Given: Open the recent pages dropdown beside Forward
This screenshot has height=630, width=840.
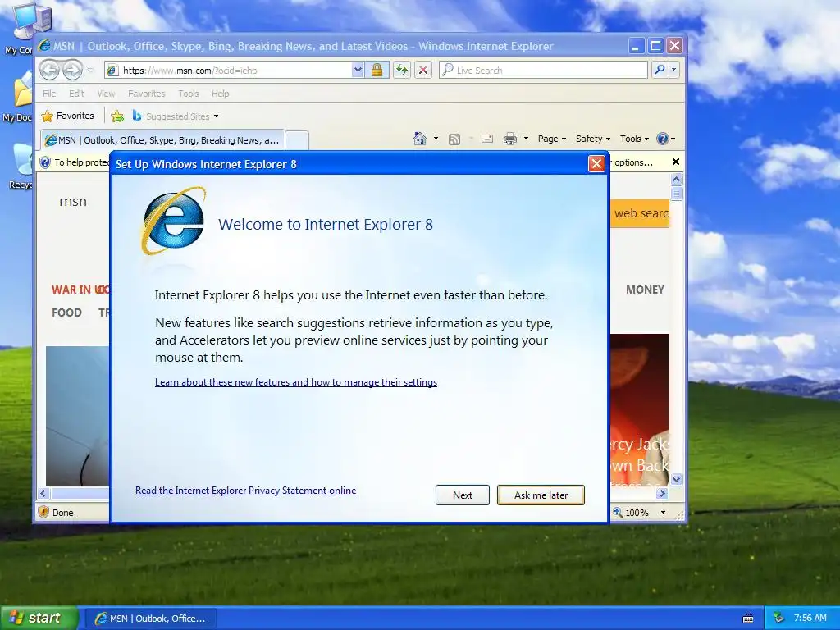Looking at the screenshot, I should point(90,71).
